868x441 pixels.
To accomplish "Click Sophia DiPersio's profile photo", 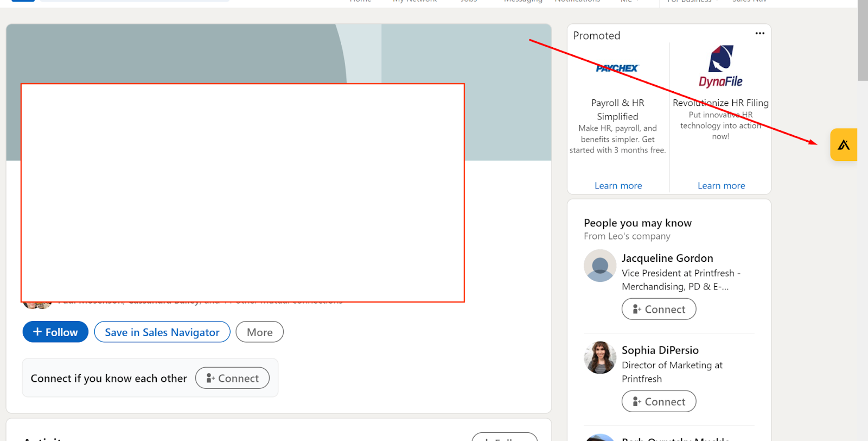I will tap(599, 358).
